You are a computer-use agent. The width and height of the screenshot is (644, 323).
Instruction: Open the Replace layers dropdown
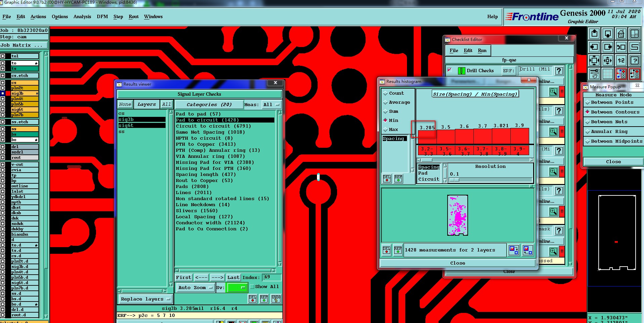point(145,299)
